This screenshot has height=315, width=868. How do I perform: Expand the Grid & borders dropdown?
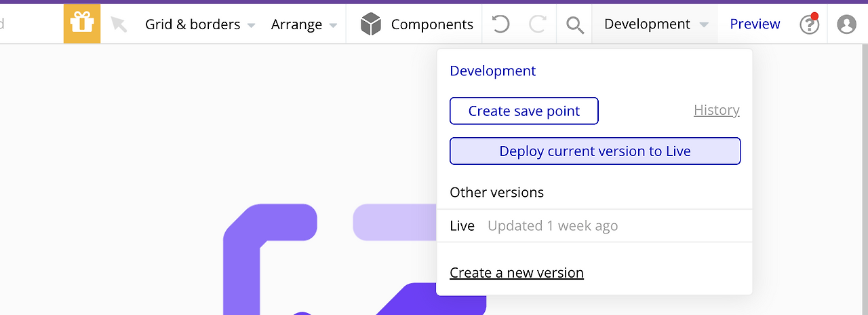pyautogui.click(x=200, y=24)
